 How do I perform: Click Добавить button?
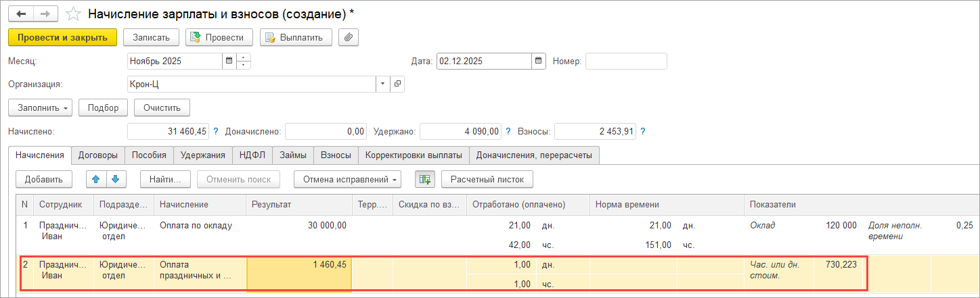pos(44,179)
